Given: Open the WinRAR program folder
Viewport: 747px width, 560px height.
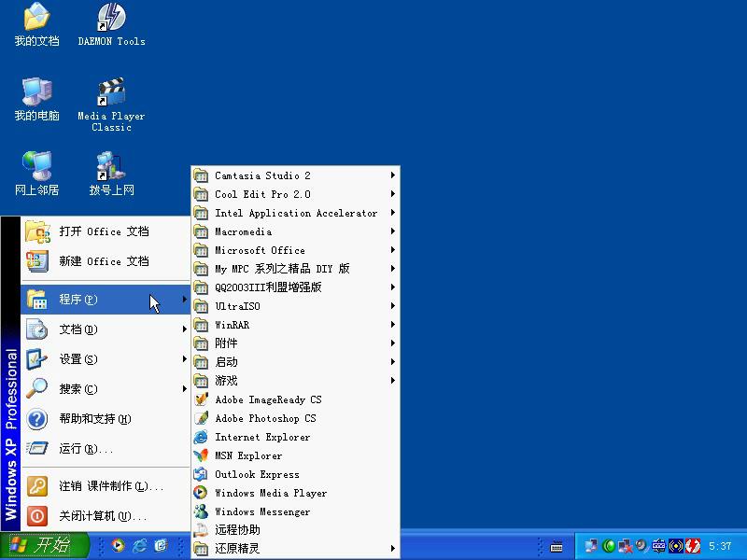Looking at the screenshot, I should click(x=295, y=325).
